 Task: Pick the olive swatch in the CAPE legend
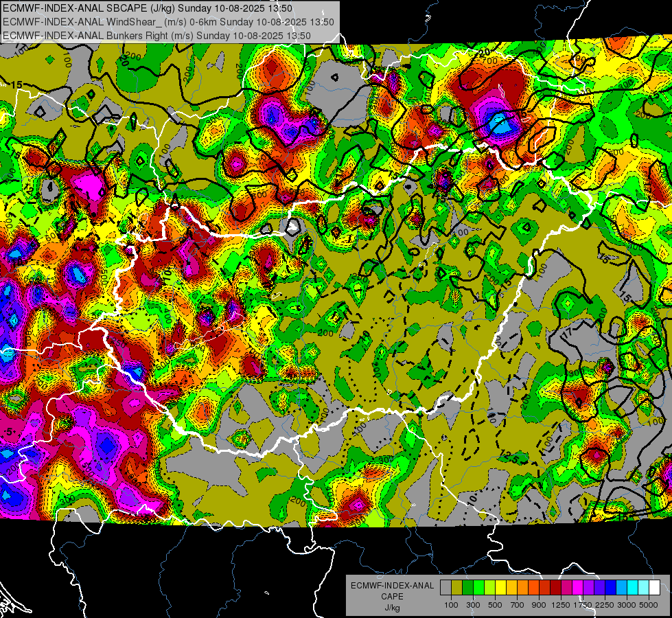[x=457, y=588]
